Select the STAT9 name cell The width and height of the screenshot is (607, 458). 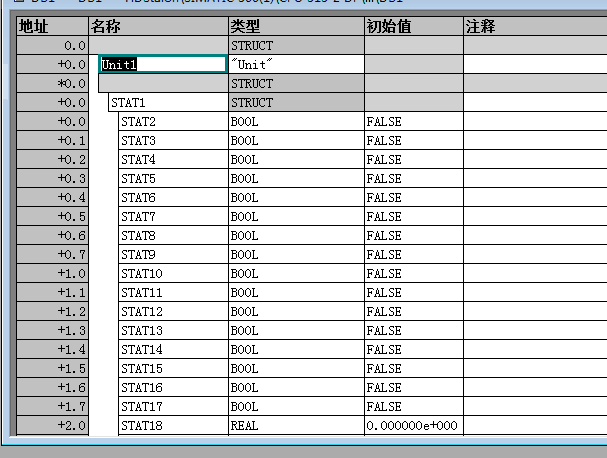pos(173,254)
